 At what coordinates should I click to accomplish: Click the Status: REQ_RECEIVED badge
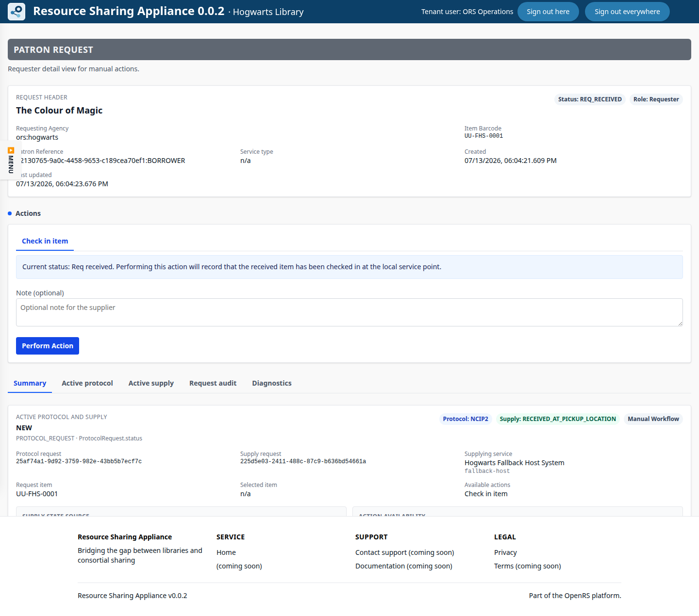tap(590, 99)
